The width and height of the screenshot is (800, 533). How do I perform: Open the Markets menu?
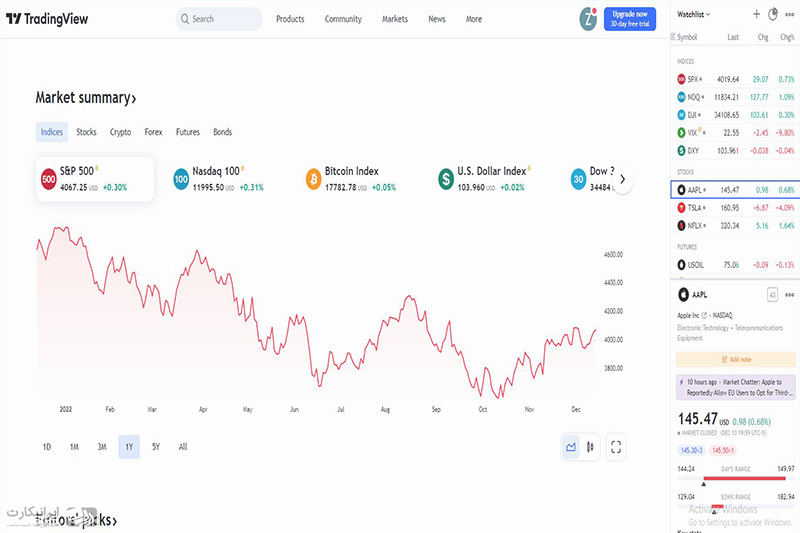pos(395,19)
